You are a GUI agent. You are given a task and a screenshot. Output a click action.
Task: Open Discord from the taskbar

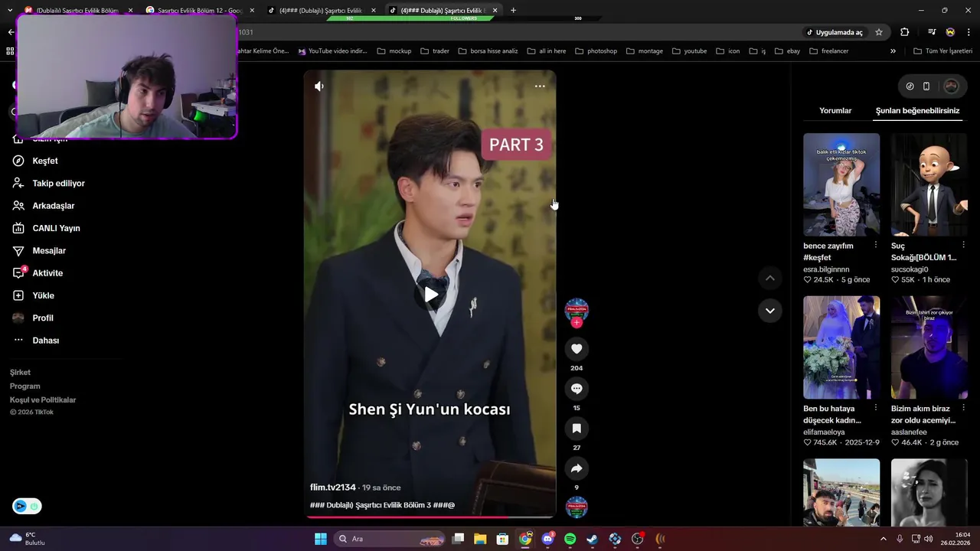point(547,539)
